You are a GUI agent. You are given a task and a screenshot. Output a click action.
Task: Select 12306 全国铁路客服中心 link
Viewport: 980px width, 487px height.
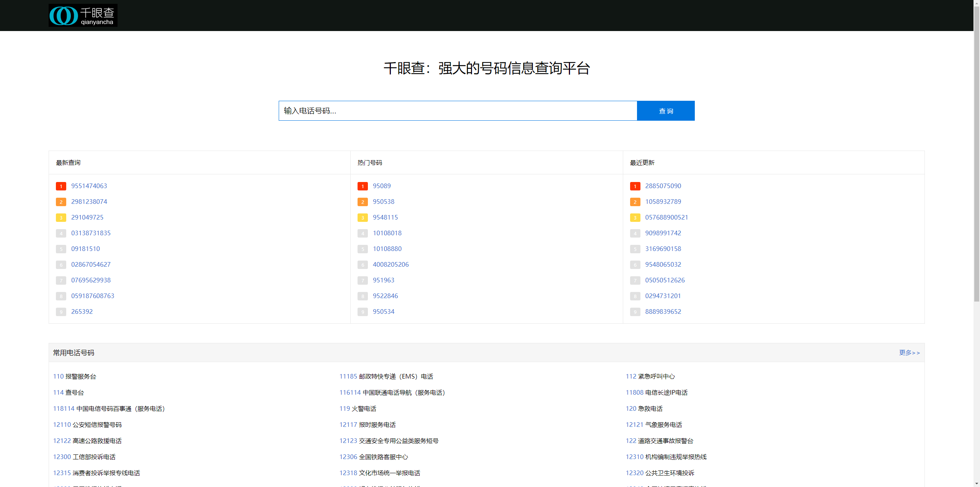click(374, 457)
